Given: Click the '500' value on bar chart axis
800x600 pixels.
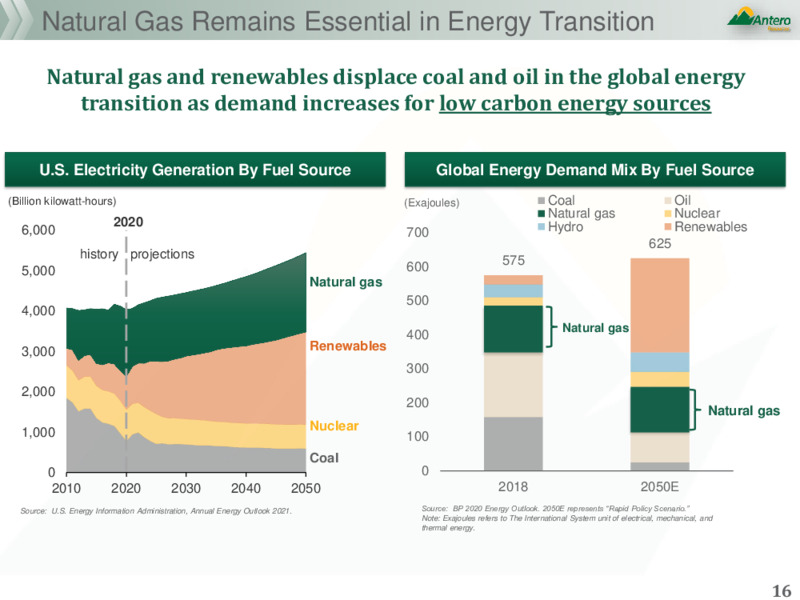Looking at the screenshot, I should click(x=417, y=301).
